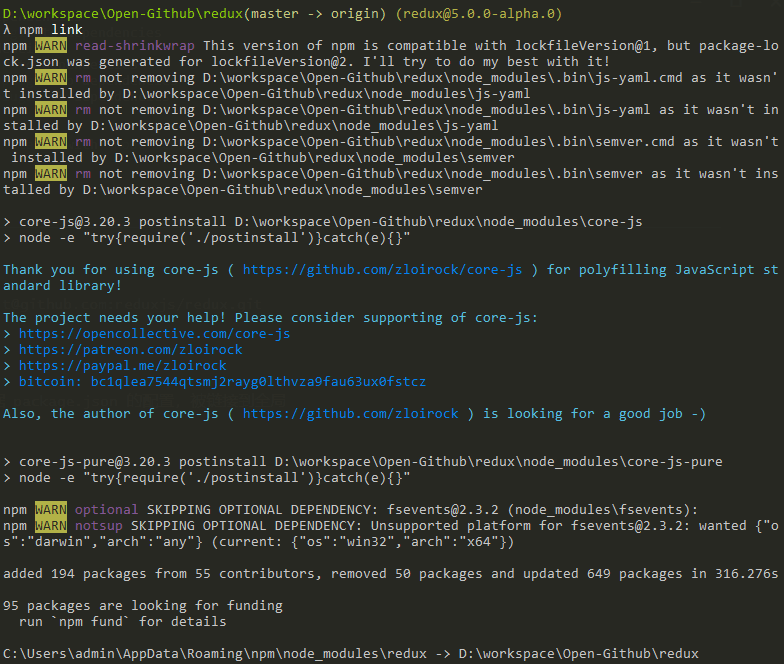Click 'Thank you for using core-js' text
The height and width of the screenshot is (664, 784).
[110, 270]
